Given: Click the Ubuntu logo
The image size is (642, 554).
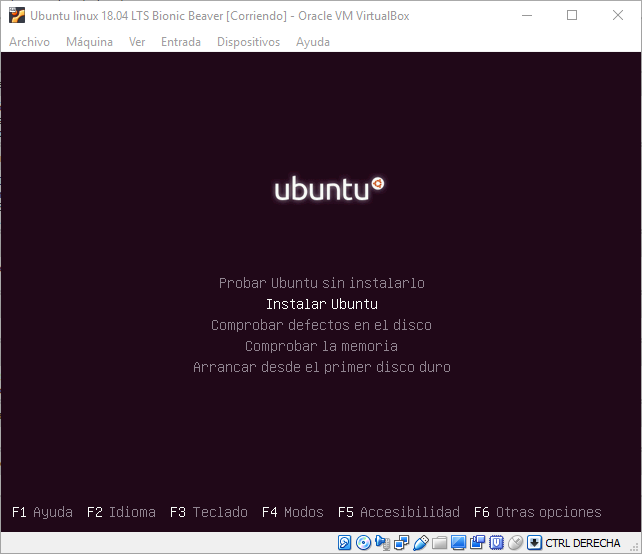Looking at the screenshot, I should click(330, 189).
